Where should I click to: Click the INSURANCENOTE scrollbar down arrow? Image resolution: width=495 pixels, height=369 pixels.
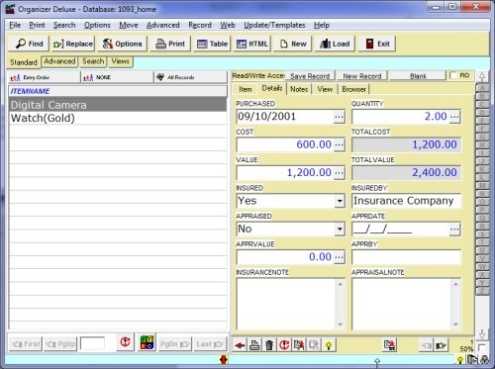tap(340, 324)
